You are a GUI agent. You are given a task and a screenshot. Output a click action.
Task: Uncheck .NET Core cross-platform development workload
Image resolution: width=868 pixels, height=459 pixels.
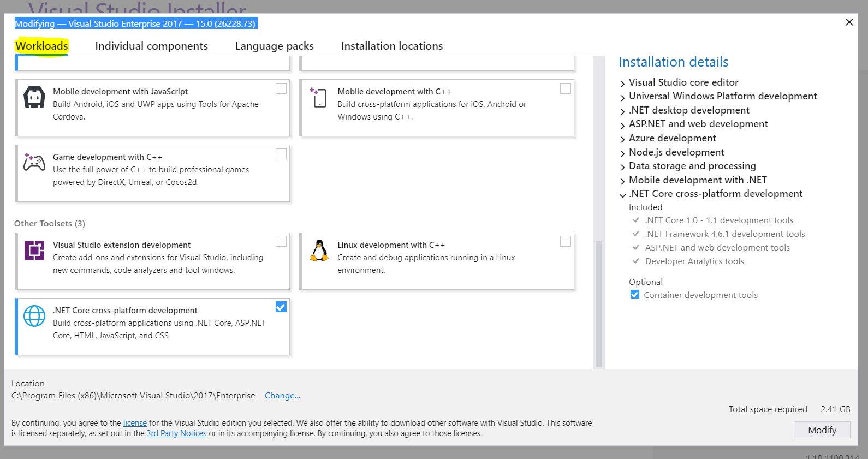[281, 307]
